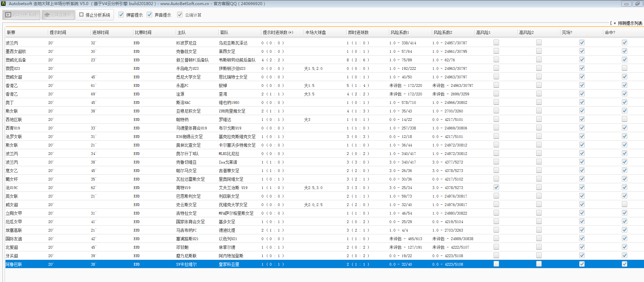The height and width of the screenshot is (282, 644).
Task: Uncheck 完场? for the KS波罗尼亚 match row
Action: click(x=582, y=43)
